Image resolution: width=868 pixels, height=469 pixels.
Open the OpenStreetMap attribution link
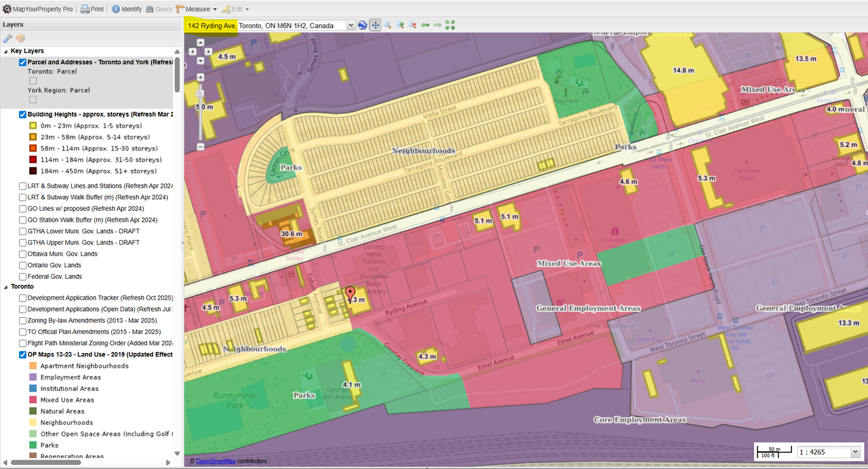[x=216, y=462]
